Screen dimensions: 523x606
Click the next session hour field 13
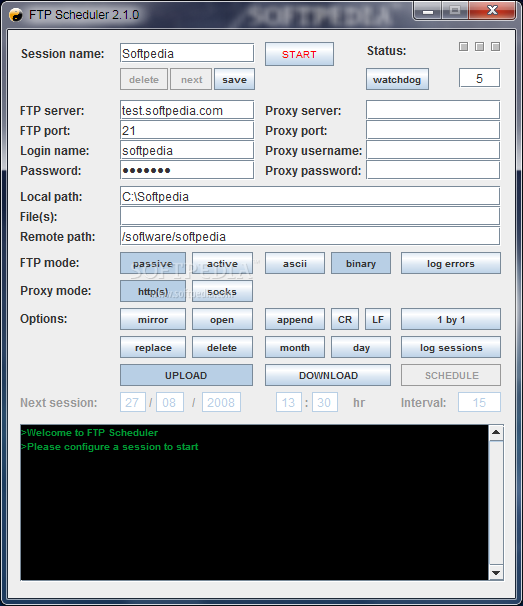coord(289,402)
